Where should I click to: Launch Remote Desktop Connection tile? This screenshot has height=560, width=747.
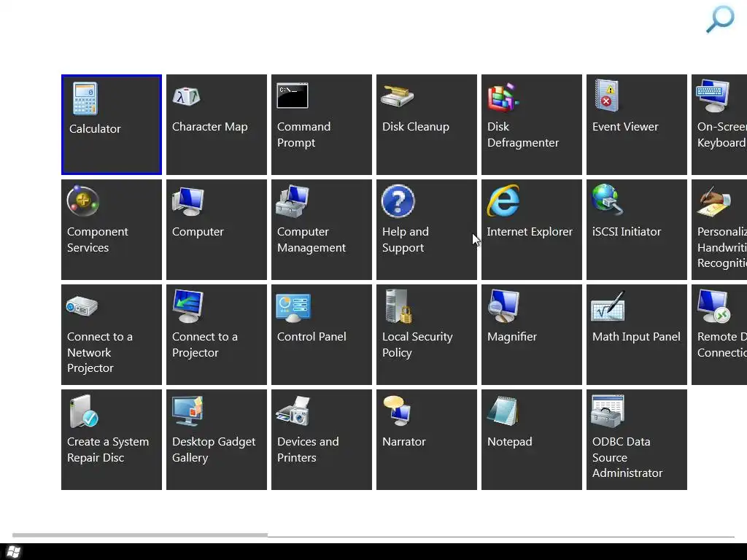(719, 335)
